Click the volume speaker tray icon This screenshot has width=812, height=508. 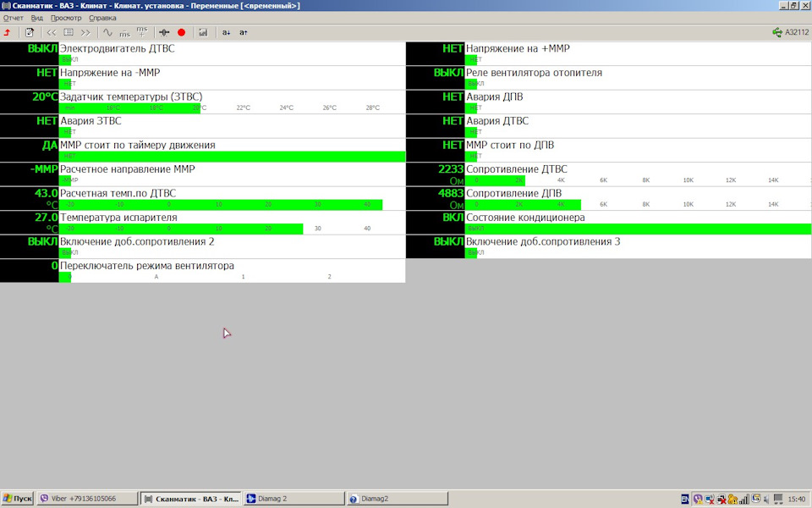click(x=766, y=500)
